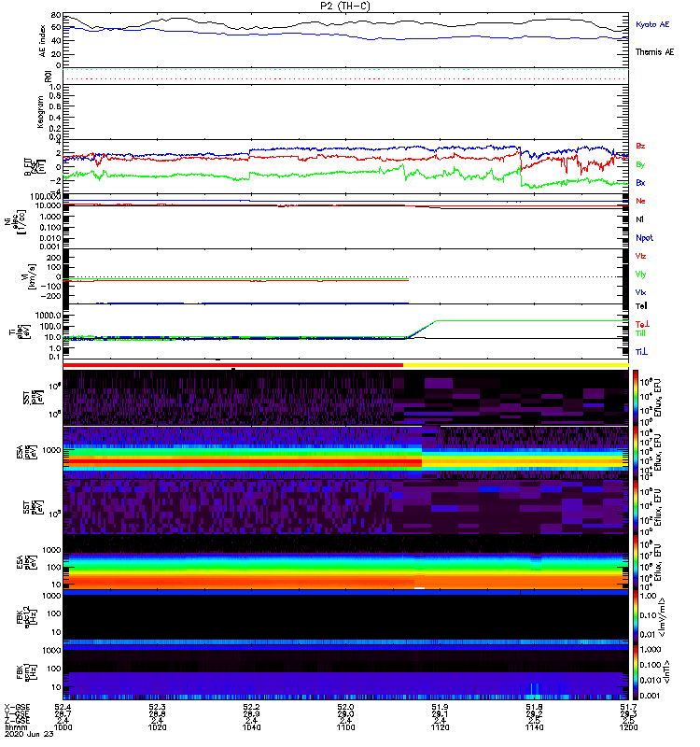
Task: Click the yellow segment of the region bar
Action: pos(516,365)
